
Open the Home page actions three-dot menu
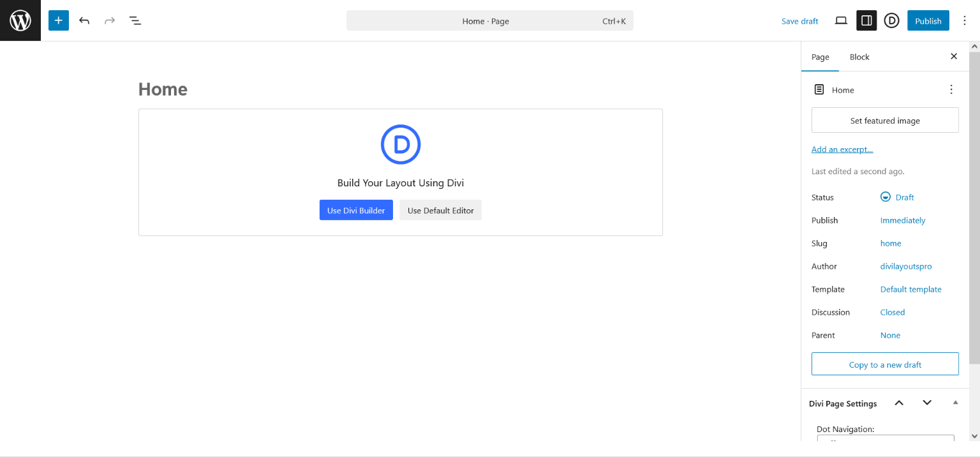point(951,89)
